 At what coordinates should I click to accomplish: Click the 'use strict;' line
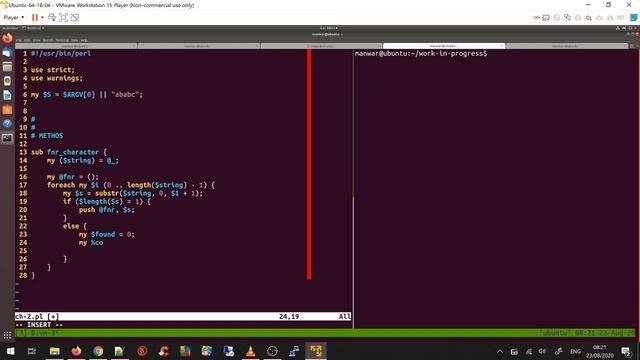(53, 70)
